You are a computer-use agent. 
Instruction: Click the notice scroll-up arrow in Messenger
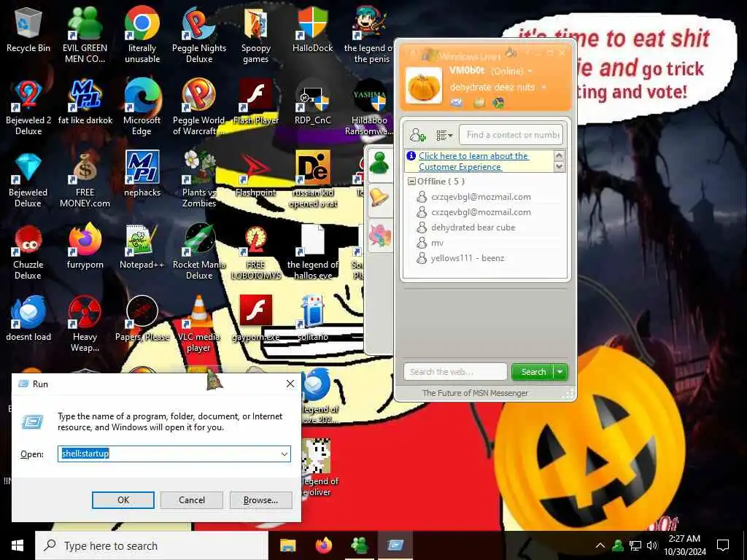click(x=560, y=155)
